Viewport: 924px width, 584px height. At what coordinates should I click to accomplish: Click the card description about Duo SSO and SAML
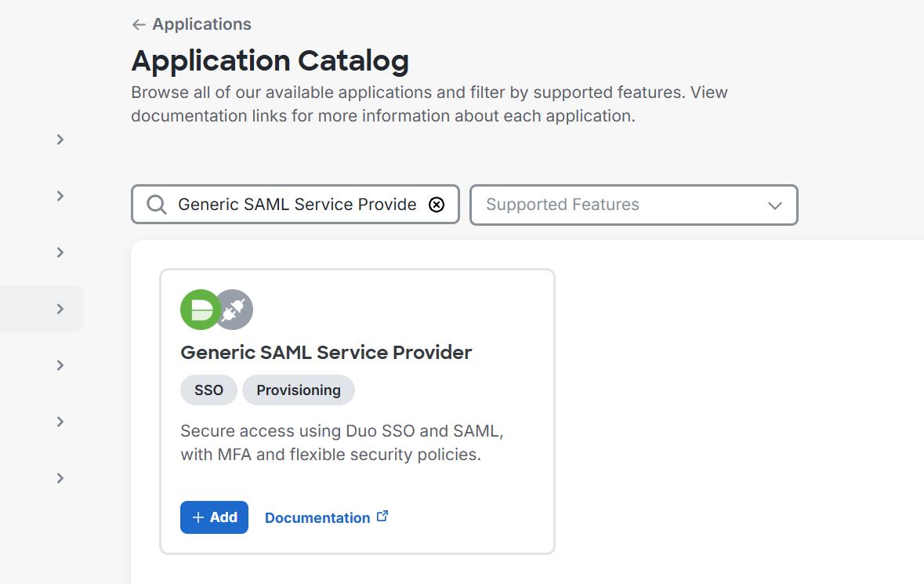pyautogui.click(x=342, y=443)
